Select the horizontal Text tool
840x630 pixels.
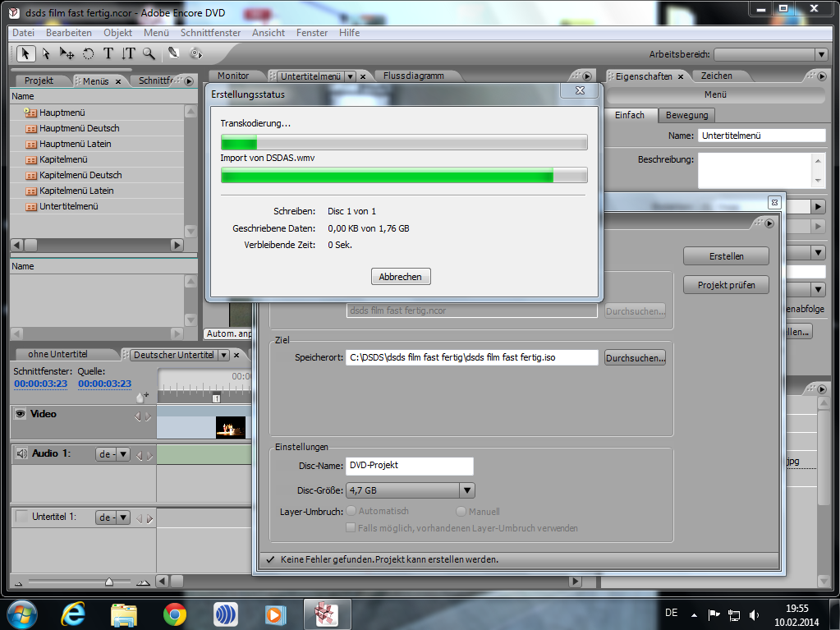pyautogui.click(x=108, y=53)
